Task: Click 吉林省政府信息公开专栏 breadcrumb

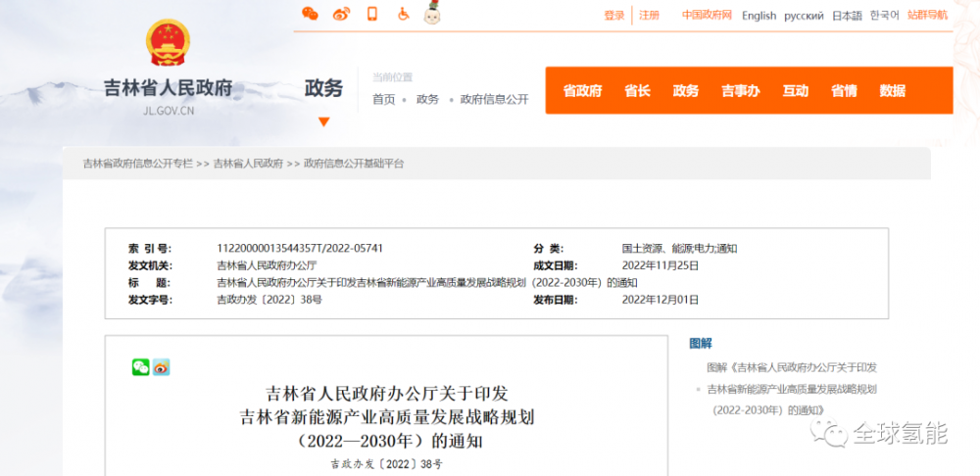Action: [138, 164]
